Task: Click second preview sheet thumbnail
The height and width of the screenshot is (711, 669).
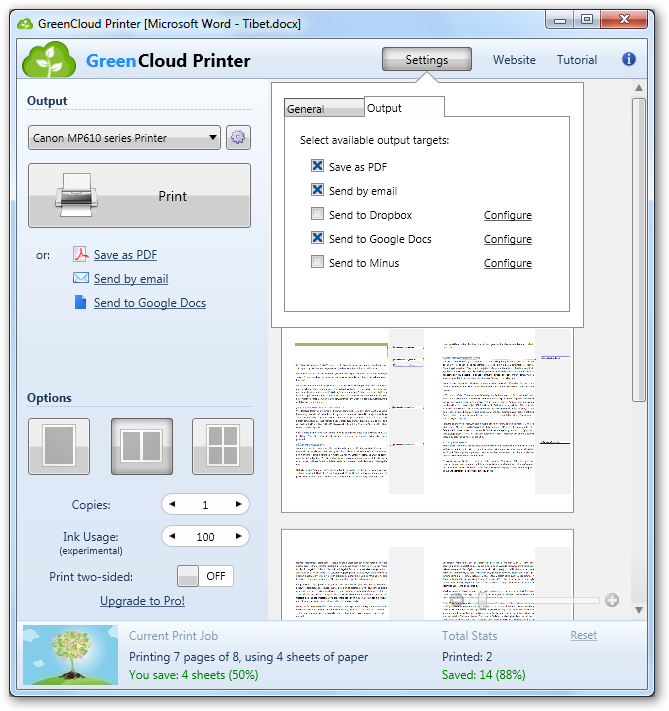Action: (x=427, y=575)
